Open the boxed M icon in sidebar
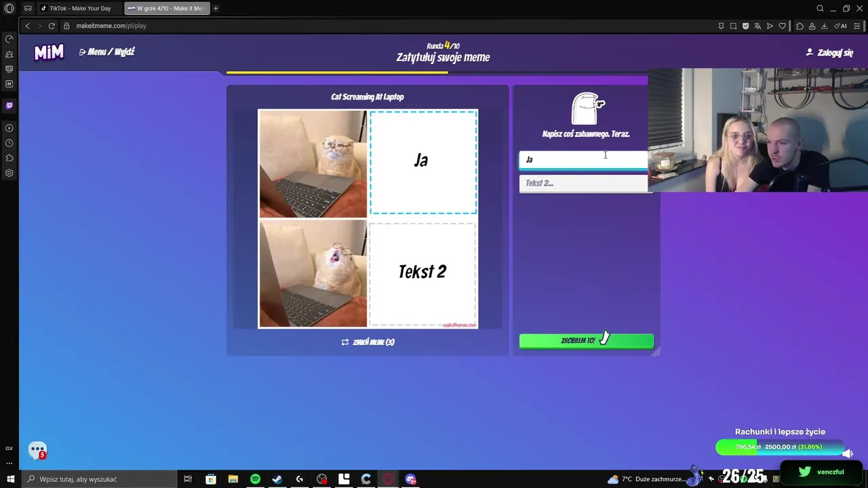Screen dimensions: 868x488 (9, 84)
